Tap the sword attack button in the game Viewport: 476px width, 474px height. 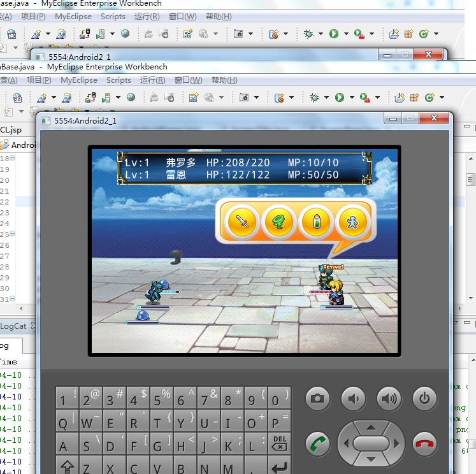pos(242,222)
